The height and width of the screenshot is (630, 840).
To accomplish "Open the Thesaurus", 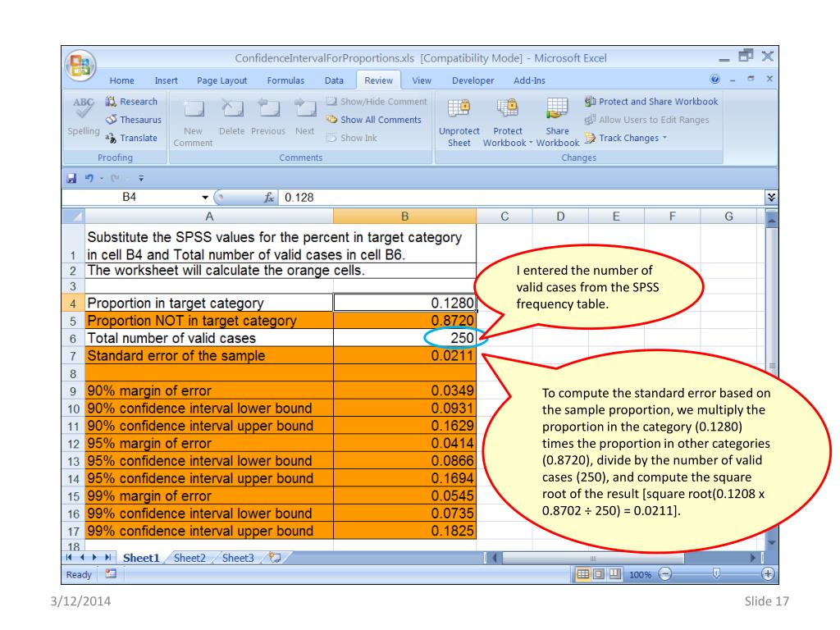I will (134, 120).
